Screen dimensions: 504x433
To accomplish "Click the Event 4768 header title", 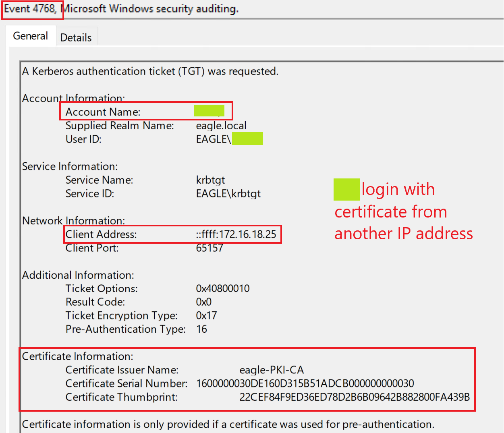I will pyautogui.click(x=31, y=8).
